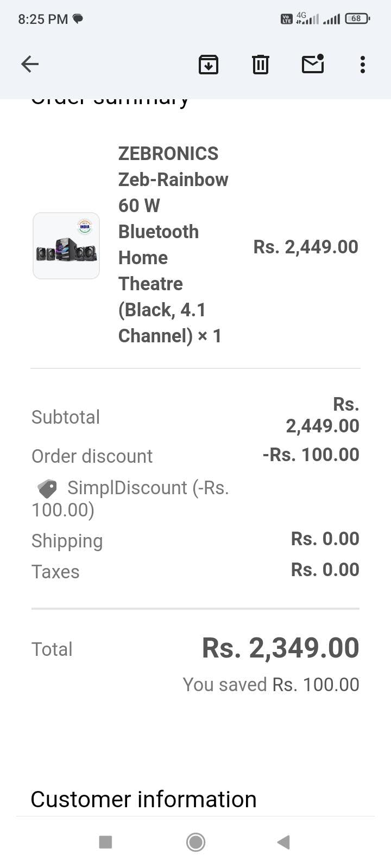The width and height of the screenshot is (391, 868).
Task: Mark email as unread
Action: click(313, 64)
